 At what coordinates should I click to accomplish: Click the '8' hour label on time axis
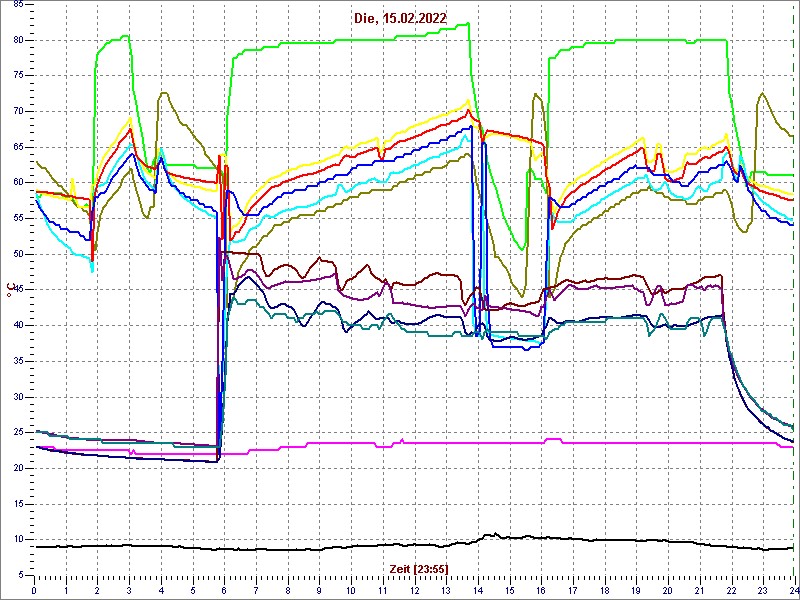[288, 590]
